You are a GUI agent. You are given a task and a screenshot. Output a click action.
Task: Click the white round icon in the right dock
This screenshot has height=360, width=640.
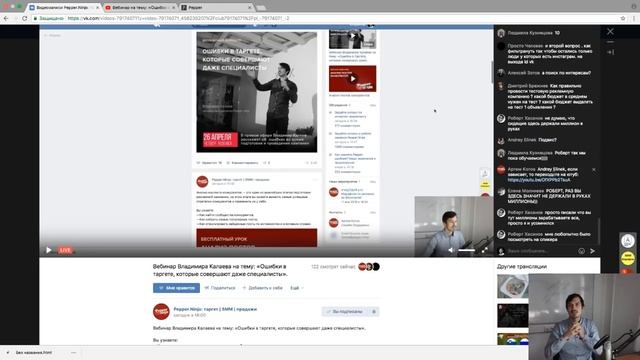click(628, 241)
